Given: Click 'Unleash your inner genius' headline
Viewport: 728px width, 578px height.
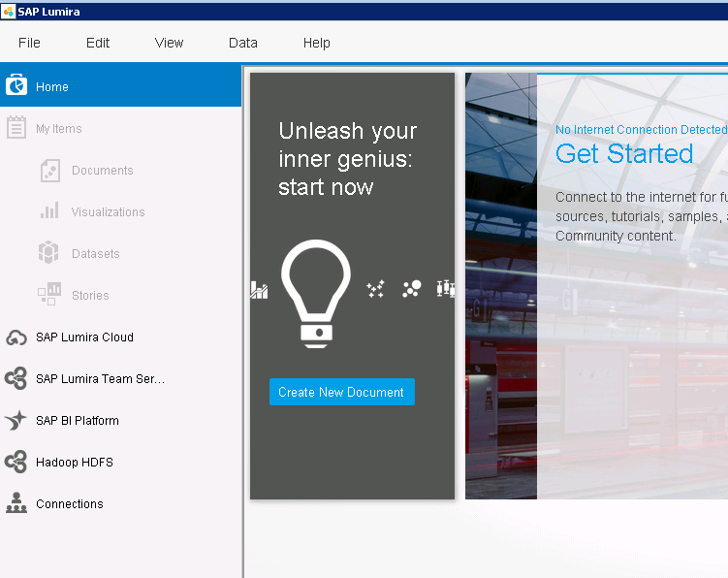Looking at the screenshot, I should [x=348, y=158].
